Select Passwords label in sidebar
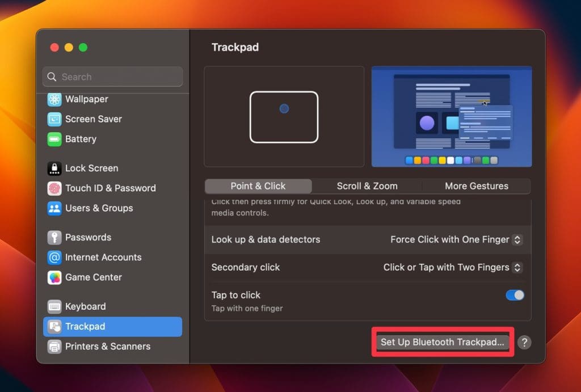The height and width of the screenshot is (392, 581). pos(88,238)
